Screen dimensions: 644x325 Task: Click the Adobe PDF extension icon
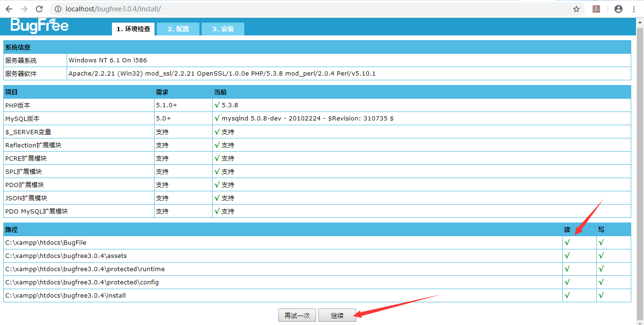[x=595, y=8]
